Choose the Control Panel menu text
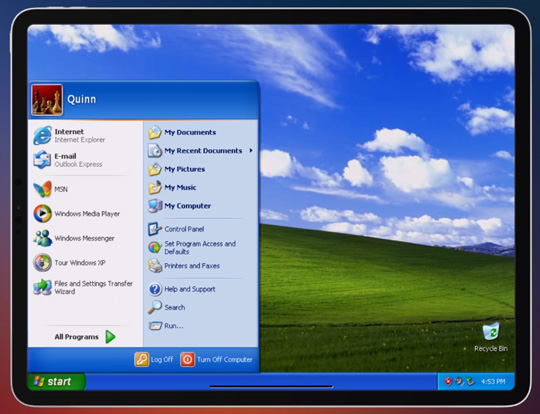 tap(184, 229)
